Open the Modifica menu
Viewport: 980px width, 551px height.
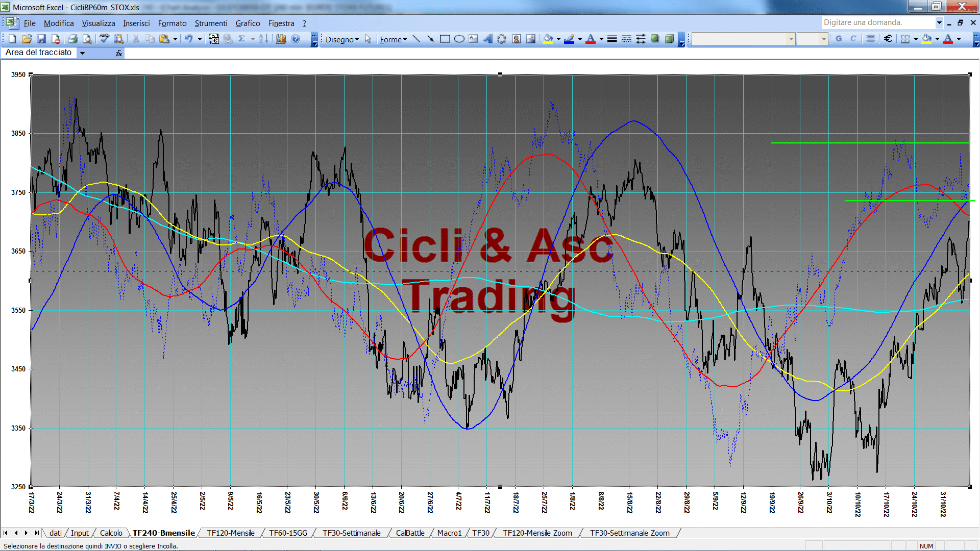(59, 23)
